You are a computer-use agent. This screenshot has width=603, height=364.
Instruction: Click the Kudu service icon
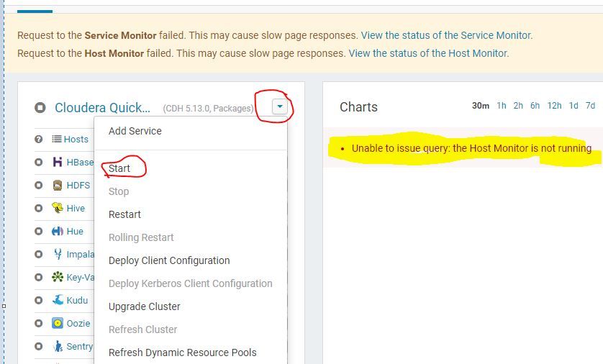pyautogui.click(x=58, y=300)
